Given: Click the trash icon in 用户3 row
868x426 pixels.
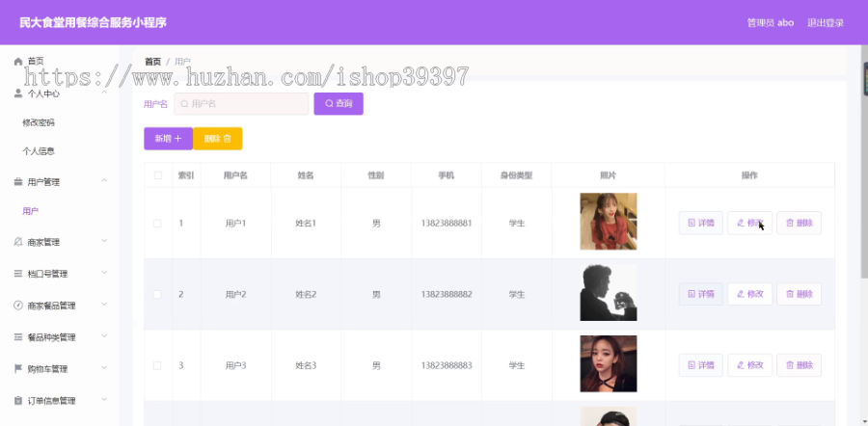Looking at the screenshot, I should pos(790,365).
